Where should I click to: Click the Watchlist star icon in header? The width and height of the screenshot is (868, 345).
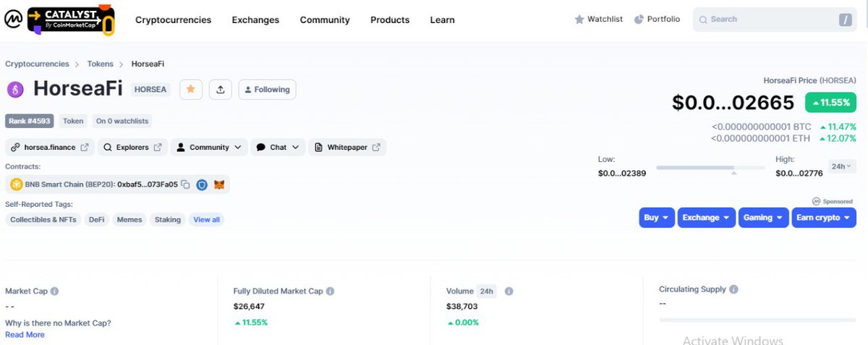[x=579, y=20]
